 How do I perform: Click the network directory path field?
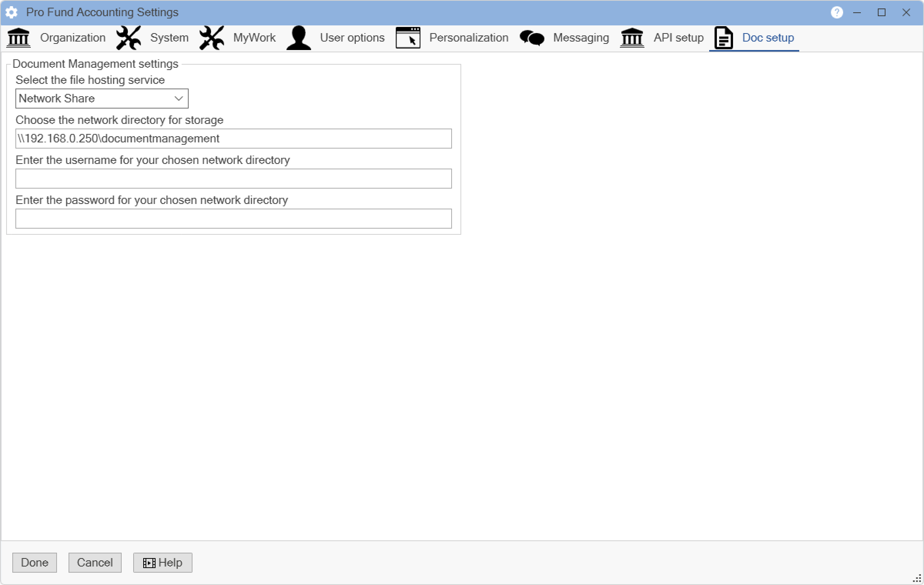[x=233, y=139]
